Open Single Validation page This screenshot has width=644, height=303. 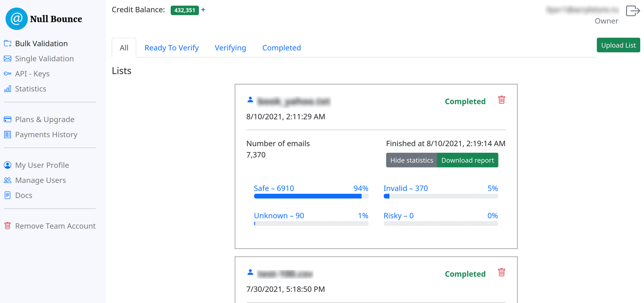[x=44, y=59]
